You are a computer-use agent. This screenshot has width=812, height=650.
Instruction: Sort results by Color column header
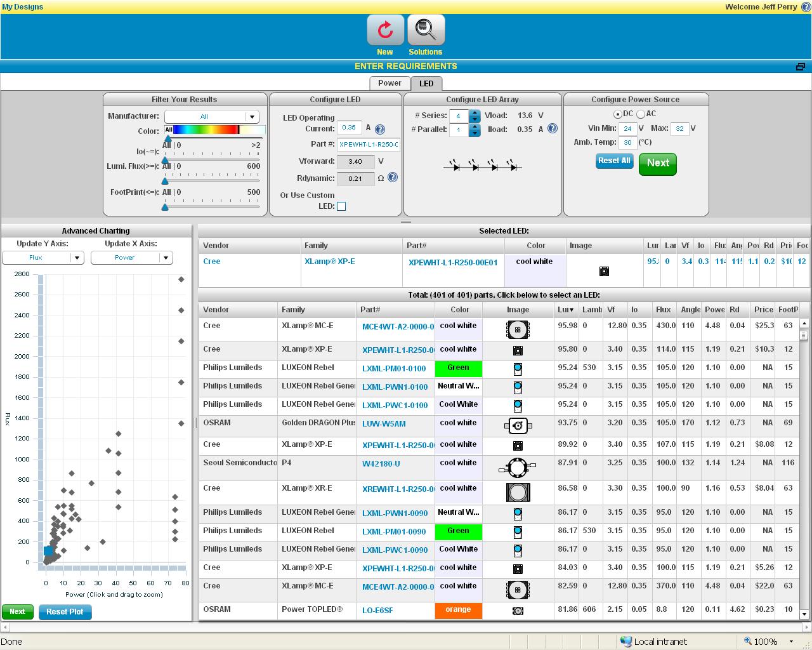[x=459, y=310]
